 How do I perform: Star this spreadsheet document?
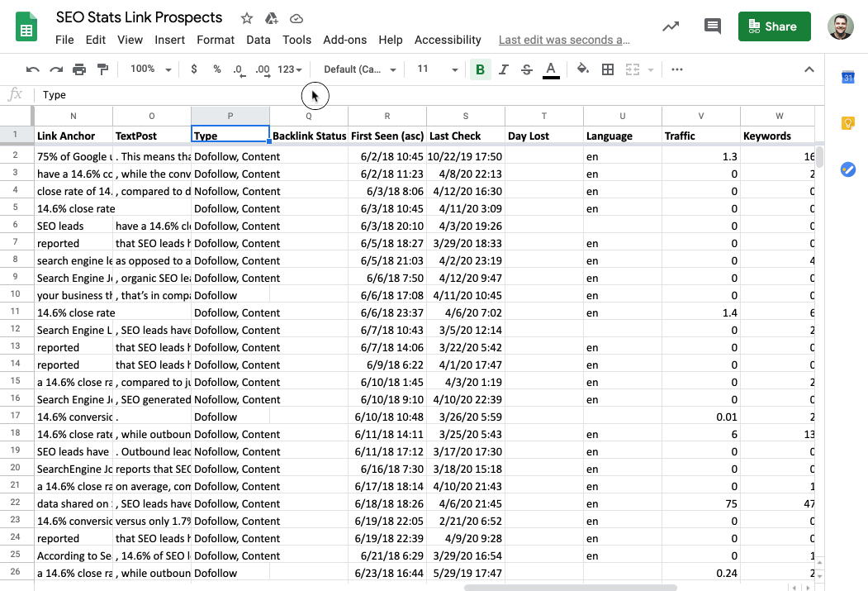tap(247, 18)
